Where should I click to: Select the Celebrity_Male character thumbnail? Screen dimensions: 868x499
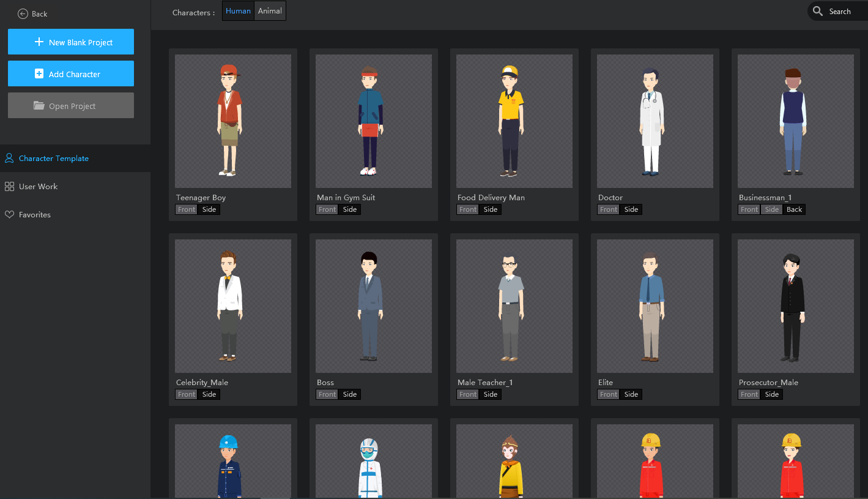coord(233,306)
